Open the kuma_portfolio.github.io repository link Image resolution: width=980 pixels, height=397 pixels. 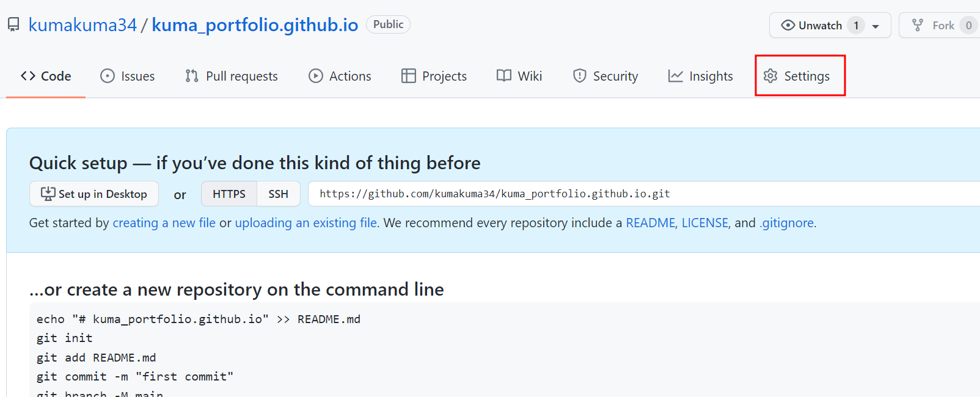coord(255,24)
